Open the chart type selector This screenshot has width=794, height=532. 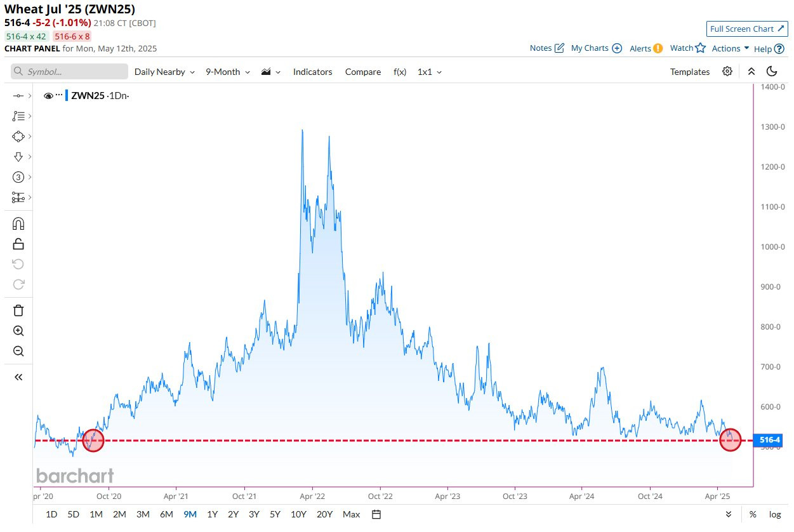pos(271,72)
